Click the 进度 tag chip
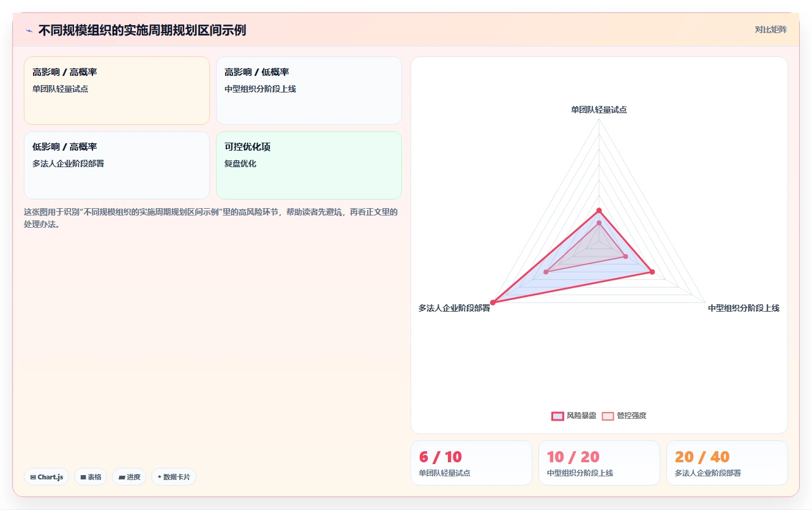The image size is (812, 510). click(129, 477)
